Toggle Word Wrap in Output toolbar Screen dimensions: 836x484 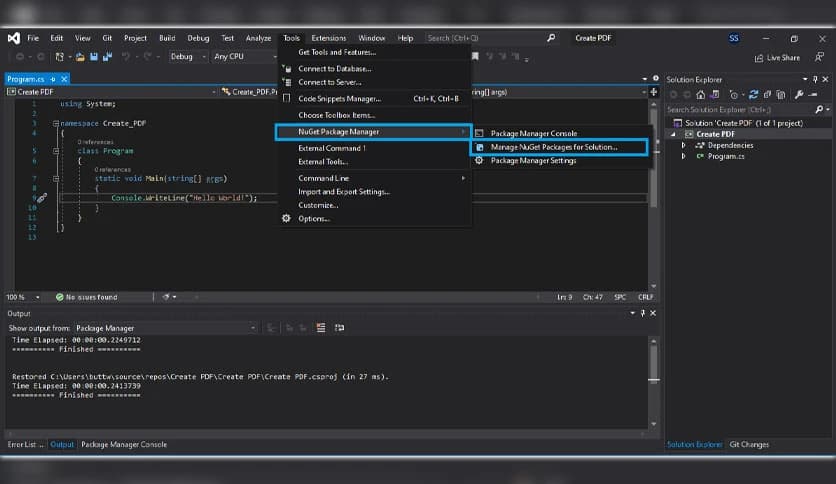339,328
